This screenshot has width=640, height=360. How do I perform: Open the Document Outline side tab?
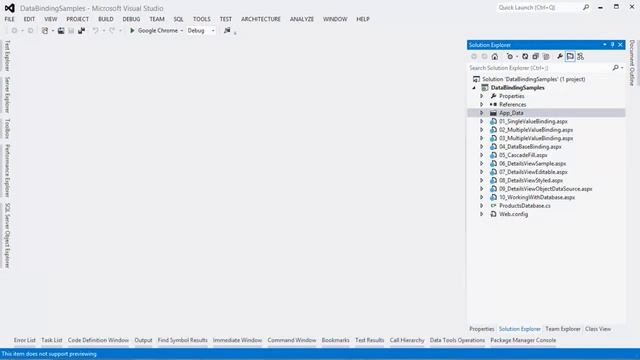click(x=632, y=63)
